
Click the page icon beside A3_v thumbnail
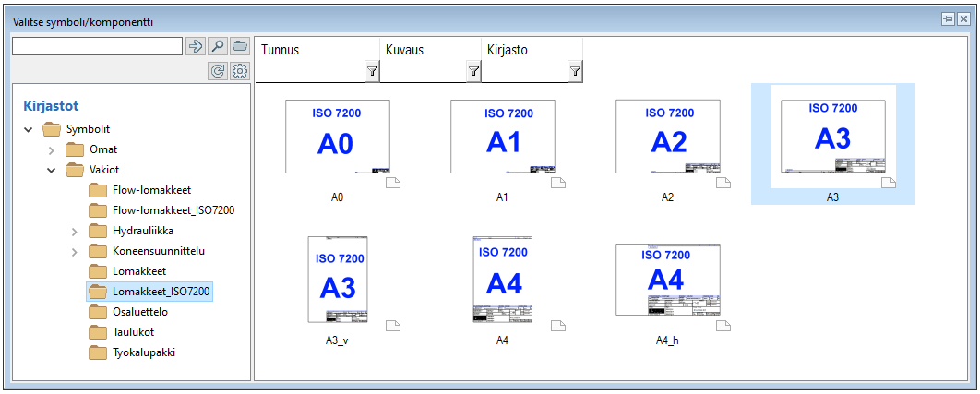pyautogui.click(x=392, y=325)
